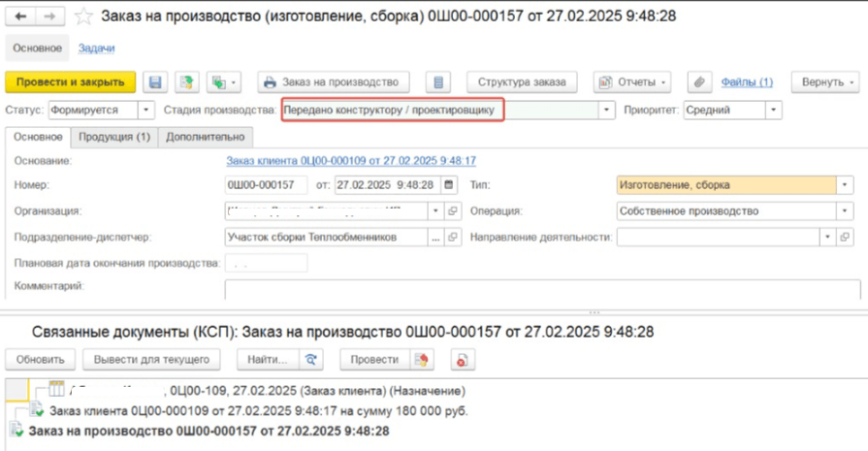Image resolution: width=868 pixels, height=451 pixels.
Task: Click the search refresh icon beside Найти
Action: 310,359
